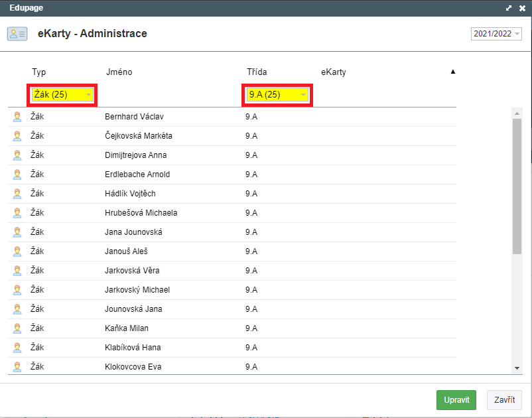This screenshot has height=418, width=532.
Task: Click the scrollbar thumb of the student list
Action: coord(517,186)
